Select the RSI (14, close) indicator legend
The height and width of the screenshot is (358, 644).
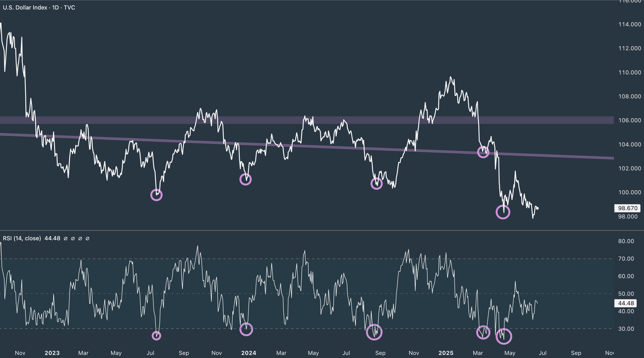22,238
